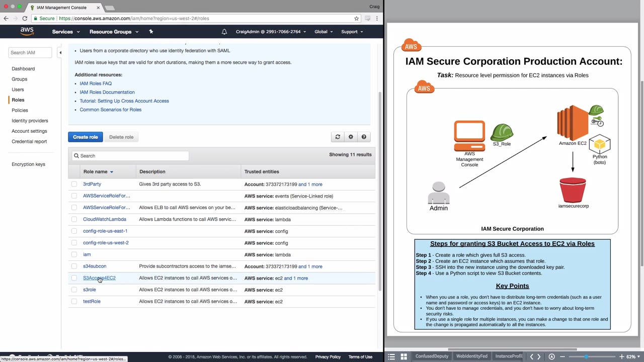Click the browser extension icon beside the star

(x=368, y=18)
